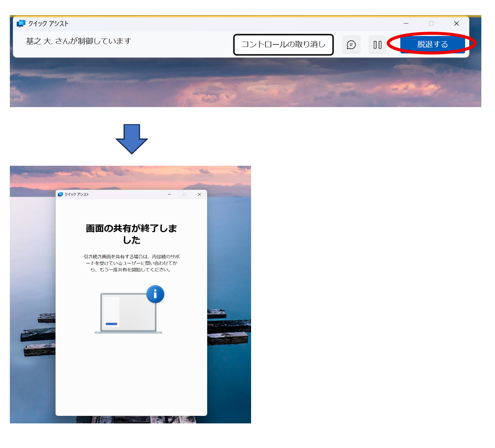Click the 基之 大. さんが制御しています status text

(x=78, y=41)
